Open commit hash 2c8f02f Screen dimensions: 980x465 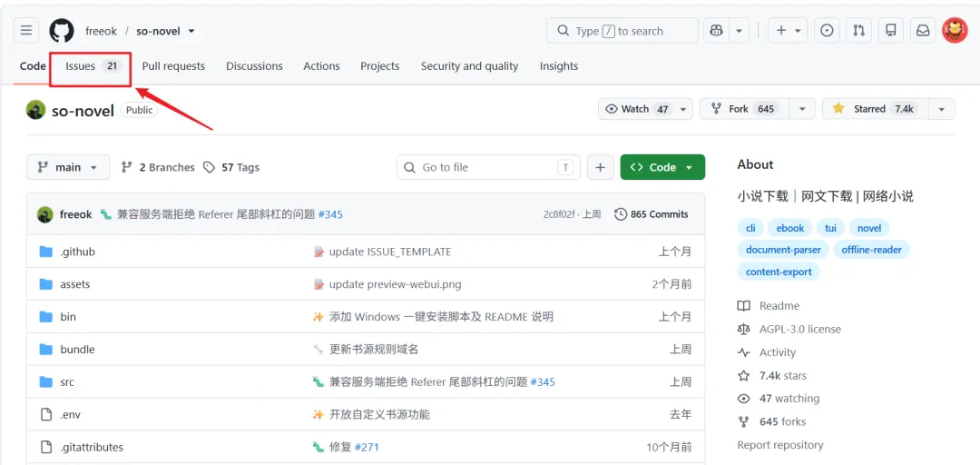click(559, 214)
